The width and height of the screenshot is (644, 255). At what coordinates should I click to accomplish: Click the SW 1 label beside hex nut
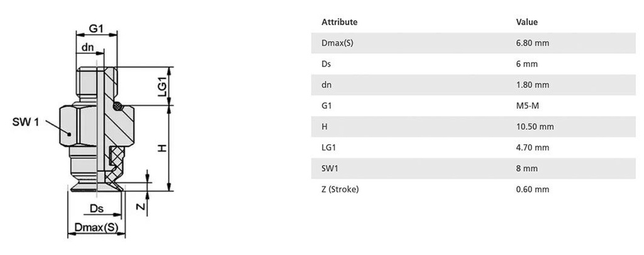[x=25, y=122]
